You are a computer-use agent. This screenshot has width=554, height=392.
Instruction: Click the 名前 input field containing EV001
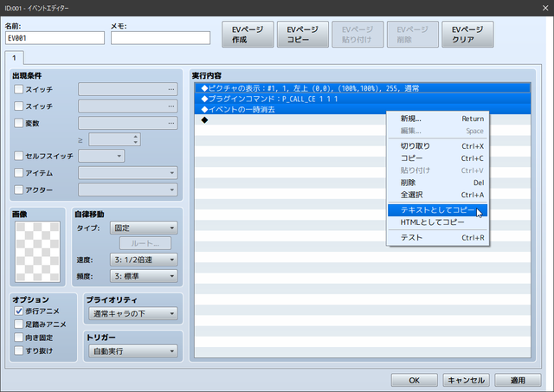[55, 38]
